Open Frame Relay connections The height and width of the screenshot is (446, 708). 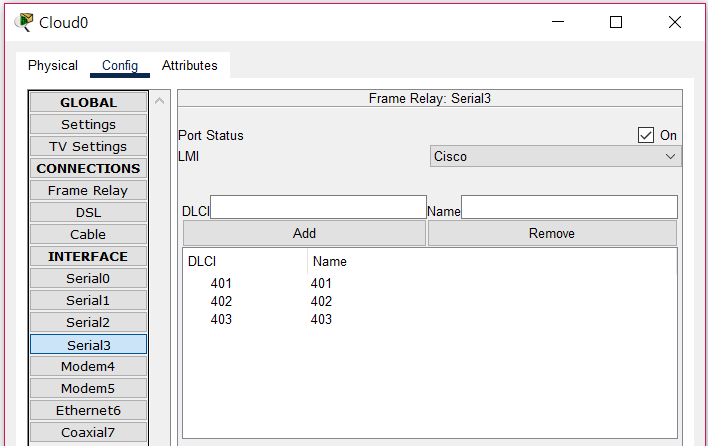pos(88,190)
